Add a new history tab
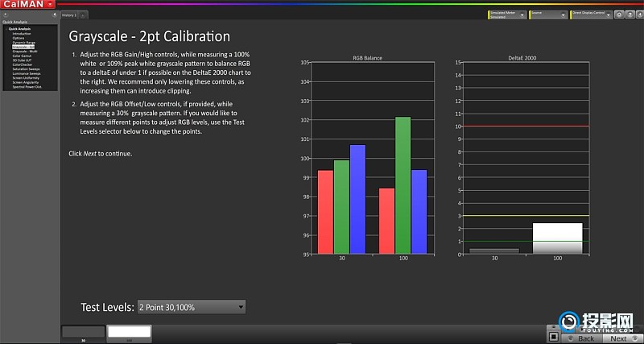 (x=83, y=15)
